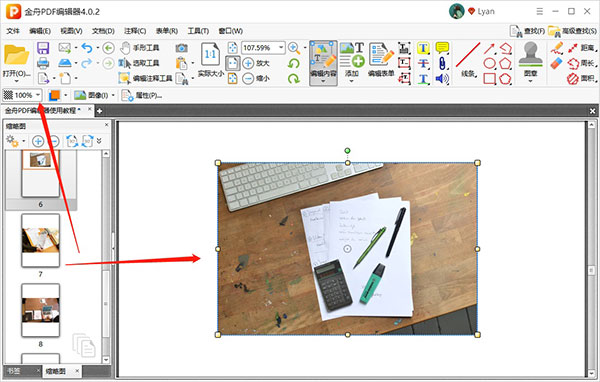
Task: Select the Eraser tool
Action: click(557, 63)
